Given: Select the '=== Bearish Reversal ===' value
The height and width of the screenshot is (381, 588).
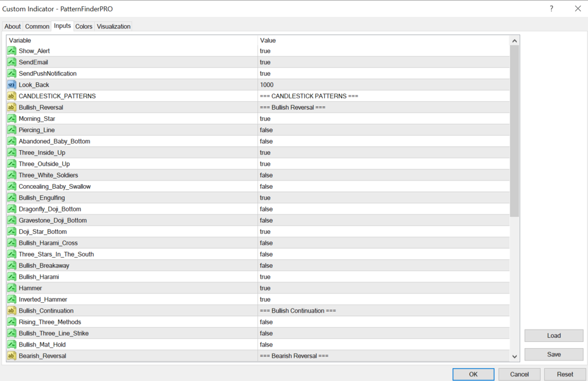Looking at the screenshot, I should 294,355.
